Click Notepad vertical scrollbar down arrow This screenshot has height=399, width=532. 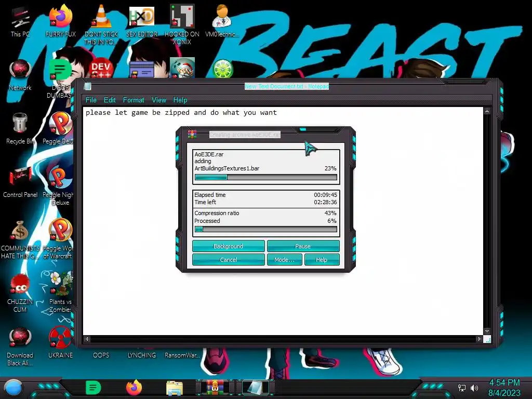tap(487, 331)
